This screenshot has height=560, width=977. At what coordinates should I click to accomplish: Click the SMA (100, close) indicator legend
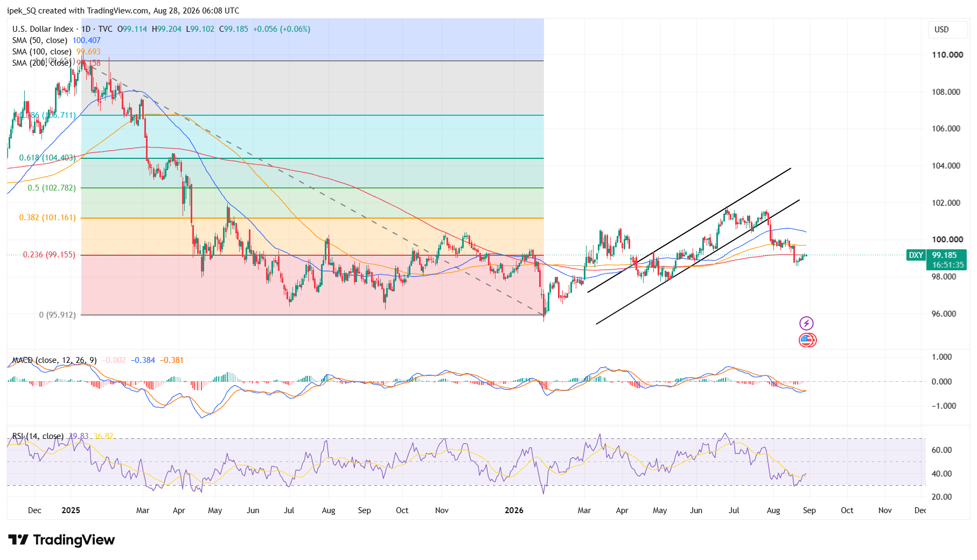41,52
